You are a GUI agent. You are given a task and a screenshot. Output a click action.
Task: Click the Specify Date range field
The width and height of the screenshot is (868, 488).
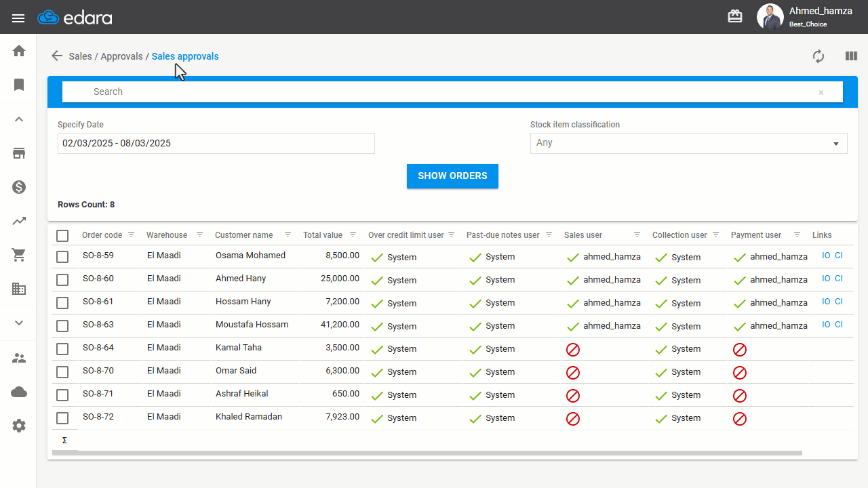[x=216, y=143]
